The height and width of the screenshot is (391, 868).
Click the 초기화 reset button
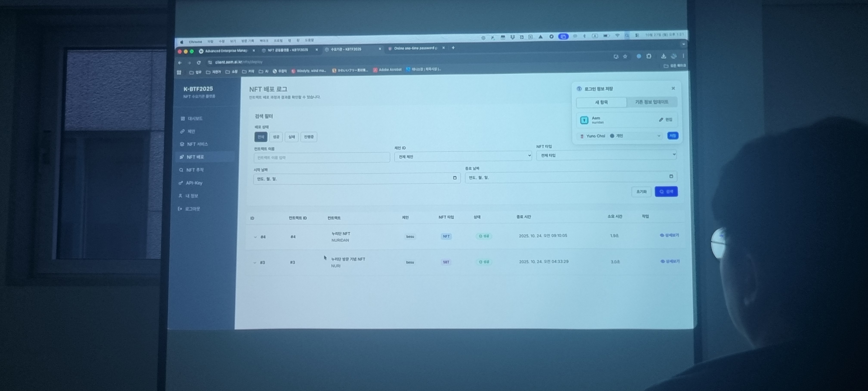[641, 191]
